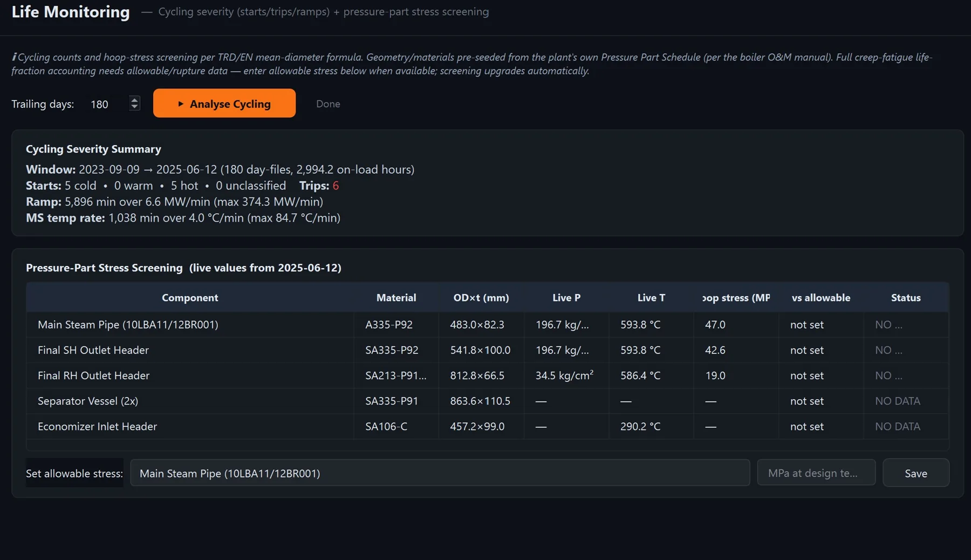Click the Analyse Cycling button
The width and height of the screenshot is (971, 560).
[224, 103]
